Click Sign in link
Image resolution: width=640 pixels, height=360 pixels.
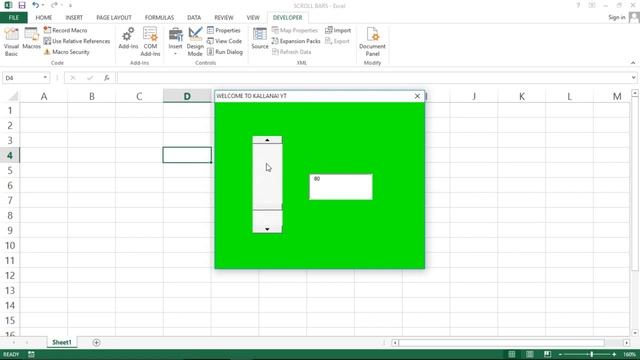coord(617,17)
